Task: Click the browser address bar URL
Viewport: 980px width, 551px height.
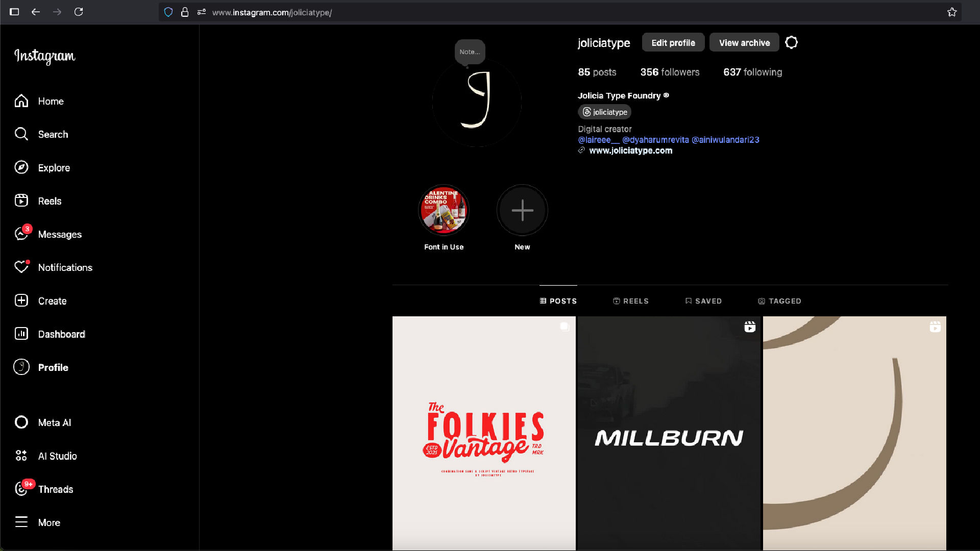Action: (x=272, y=12)
